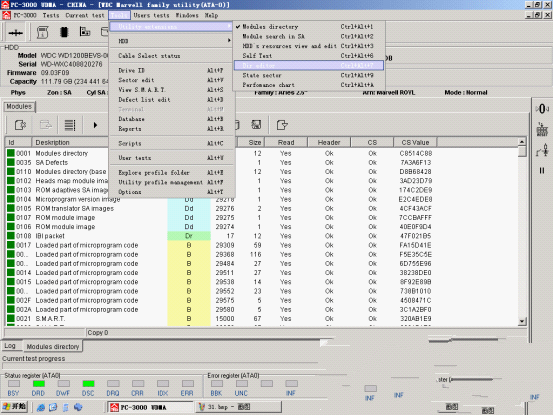Choose Sector edit from Tools menu
Viewport: 553px width, 415px height.
click(x=171, y=80)
